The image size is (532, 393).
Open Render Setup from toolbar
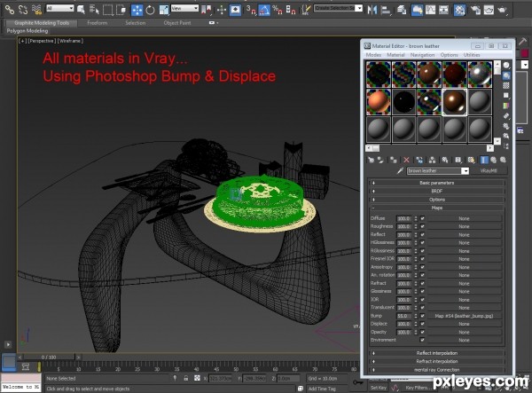(475, 10)
